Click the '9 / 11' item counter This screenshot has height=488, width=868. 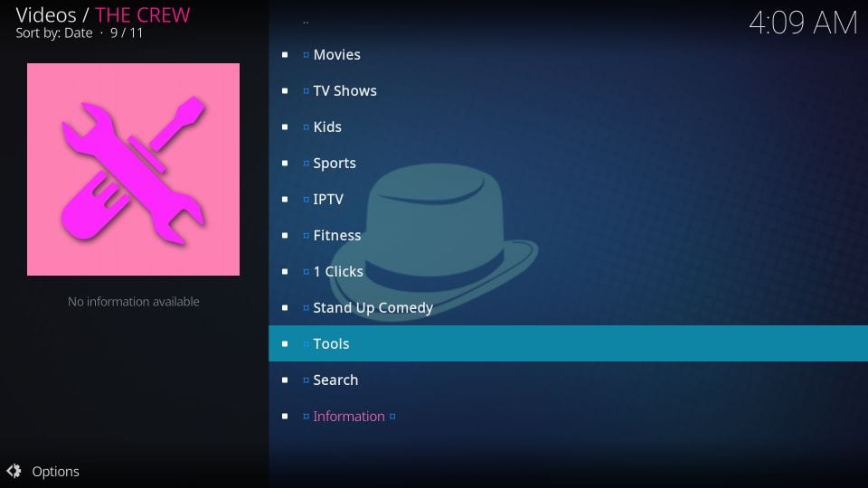pyautogui.click(x=127, y=33)
